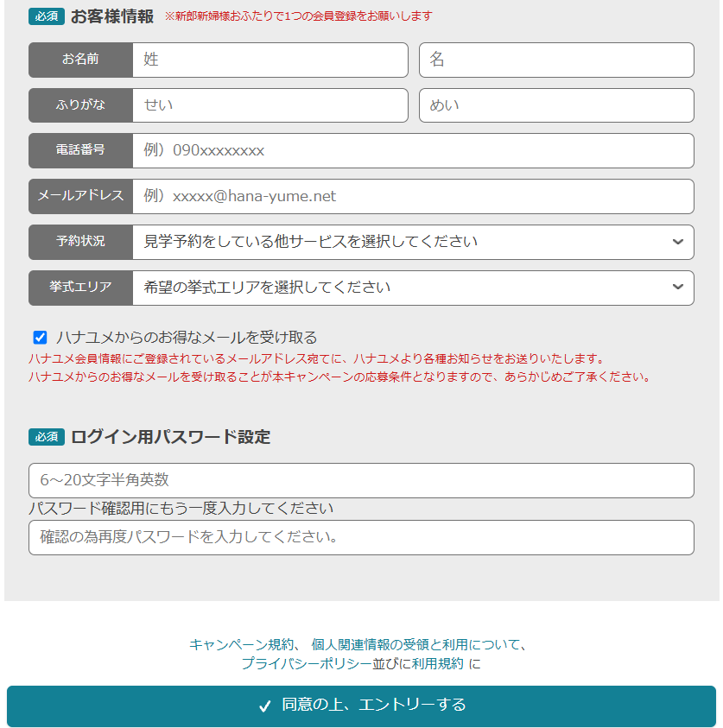Open the 挙式エリア area dropdown
Viewport: 723px width, 728px height.
click(413, 288)
